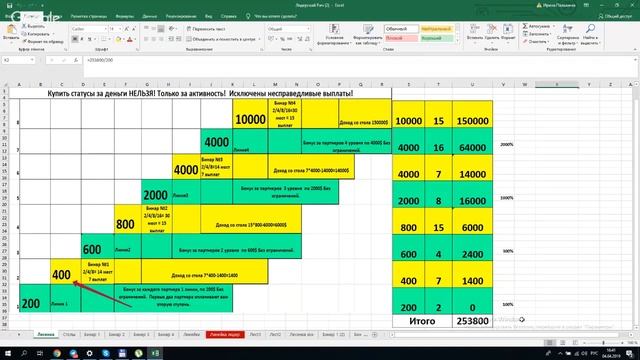Open Chrome from the taskbar
Viewport: 640px width, 360px height.
pos(57,353)
